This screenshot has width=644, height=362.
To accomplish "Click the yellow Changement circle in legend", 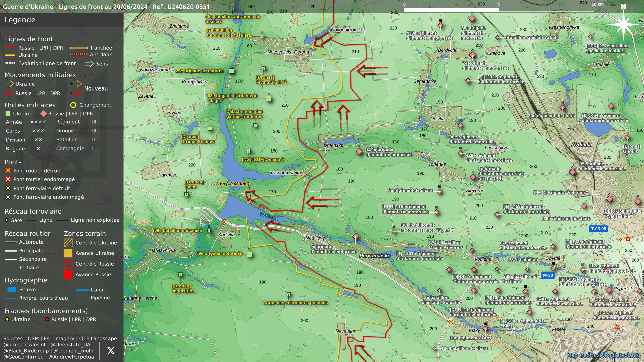I will pos(73,105).
